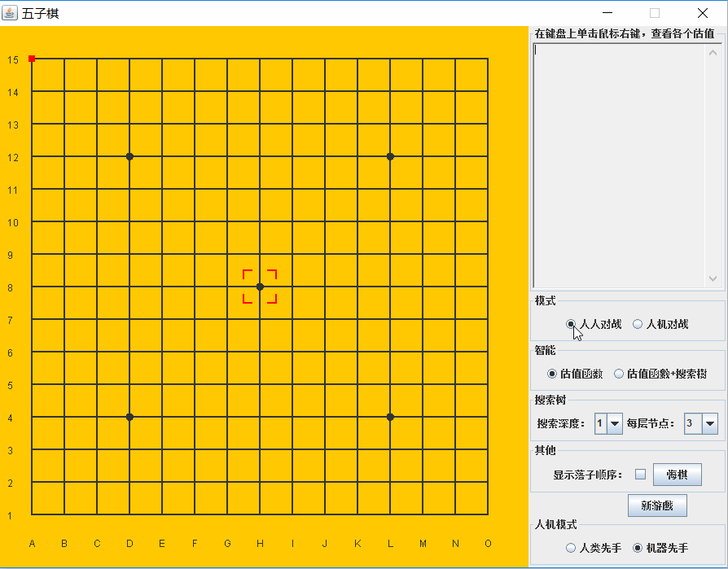Select 人类先手 radio button
Image resolution: width=728 pixels, height=569 pixels.
click(x=594, y=548)
